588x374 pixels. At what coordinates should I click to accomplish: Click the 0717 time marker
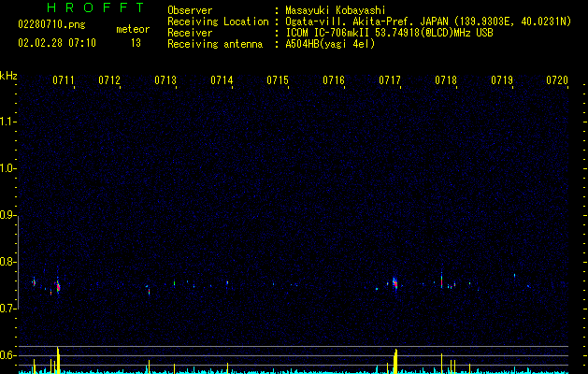tap(390, 80)
